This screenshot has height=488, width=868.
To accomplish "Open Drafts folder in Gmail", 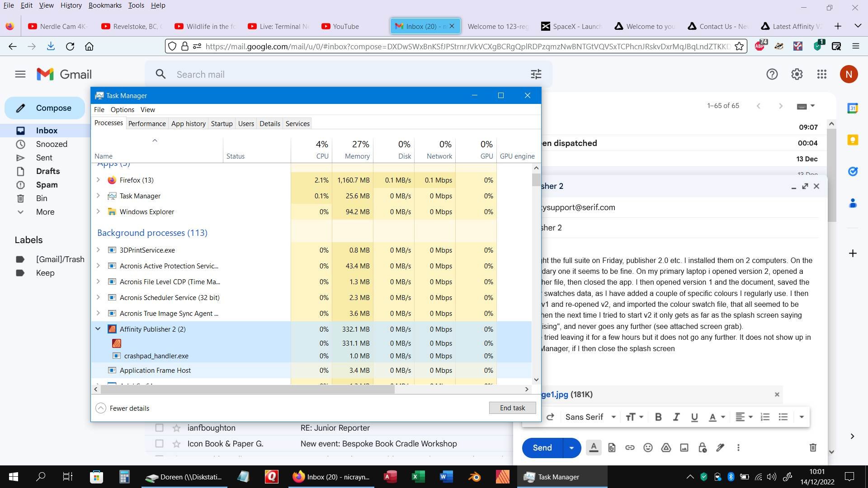I will [x=48, y=171].
